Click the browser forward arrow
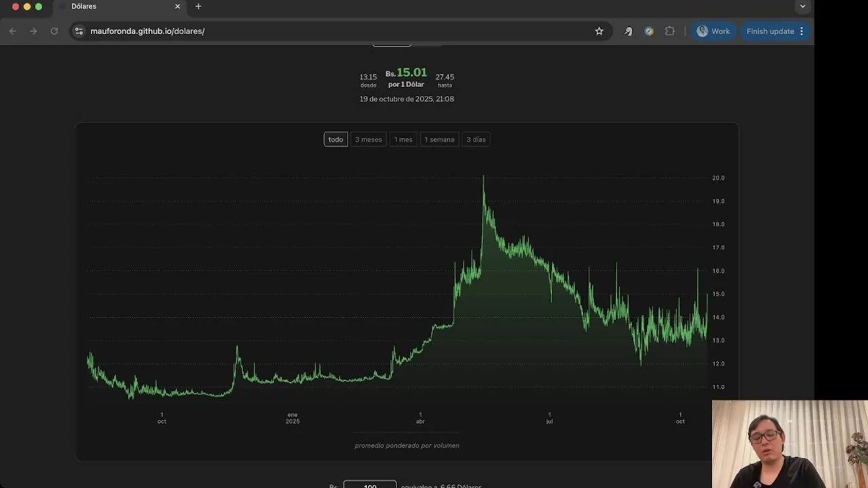Image resolution: width=868 pixels, height=488 pixels. (x=33, y=31)
